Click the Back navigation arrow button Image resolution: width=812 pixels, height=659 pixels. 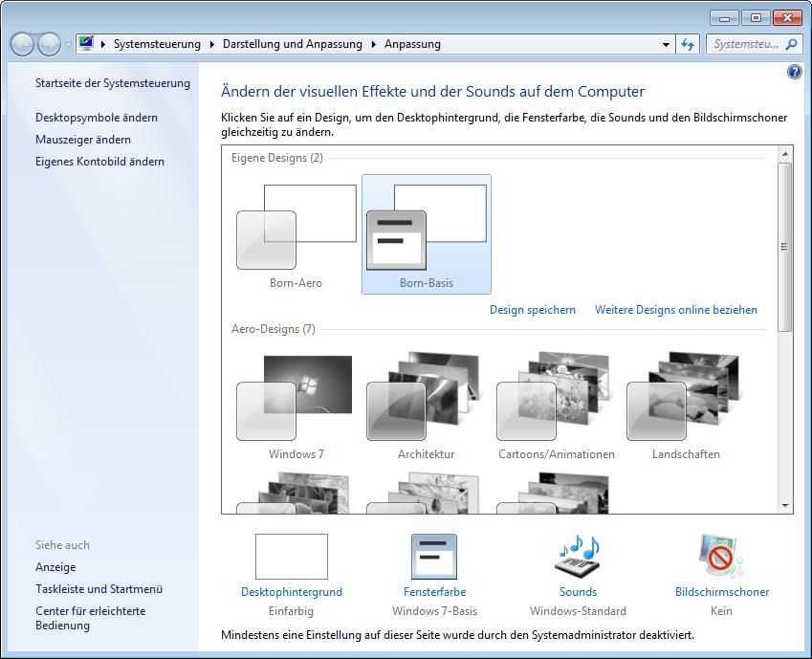[22, 45]
